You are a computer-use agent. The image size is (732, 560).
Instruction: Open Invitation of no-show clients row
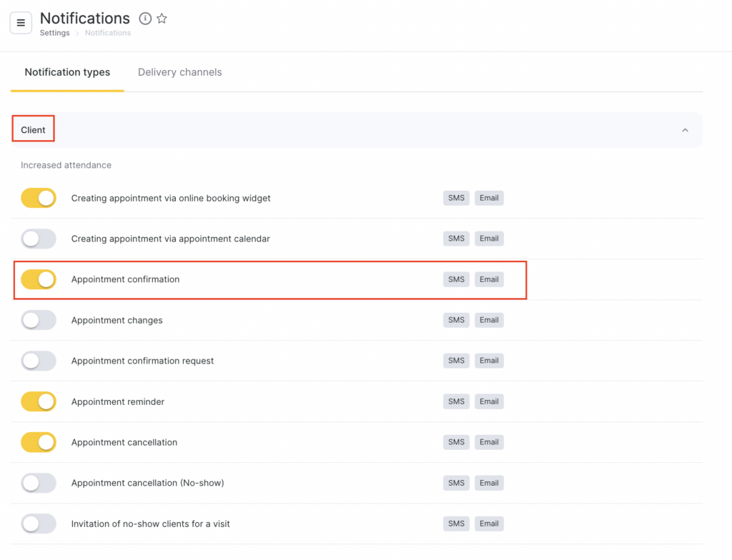(150, 524)
